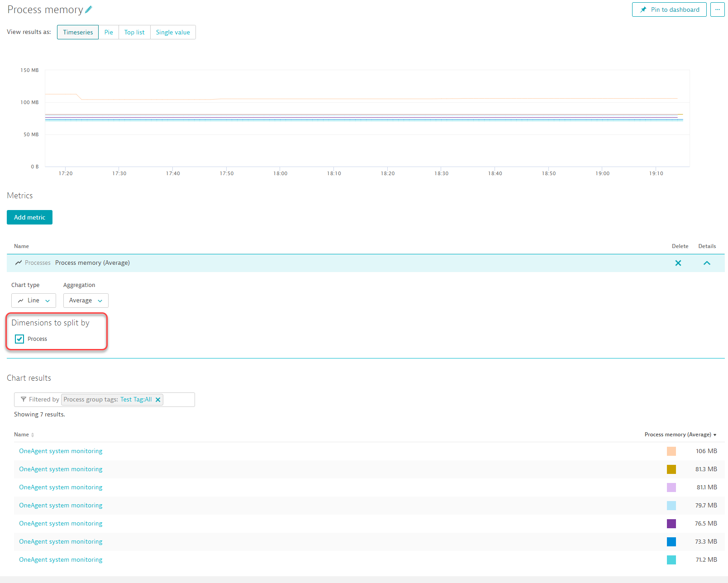Select the Single value view
Screen dimensions: 728x583
tap(173, 32)
